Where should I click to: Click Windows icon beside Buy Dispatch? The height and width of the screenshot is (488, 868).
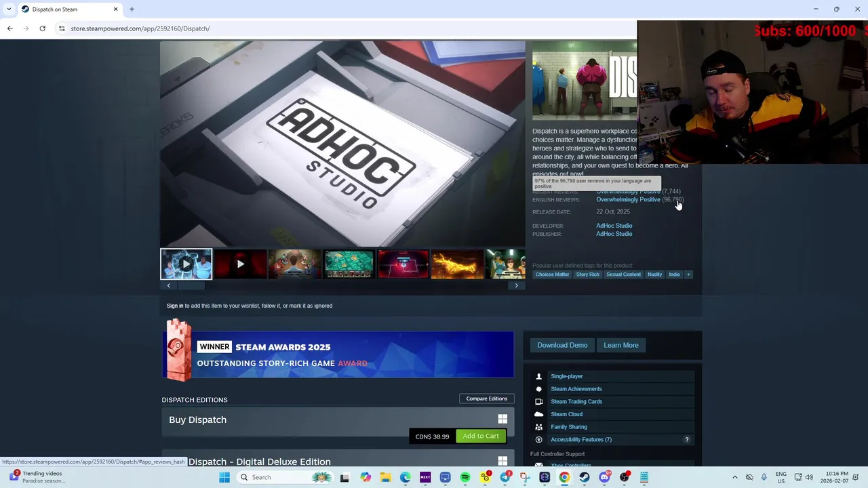point(502,420)
